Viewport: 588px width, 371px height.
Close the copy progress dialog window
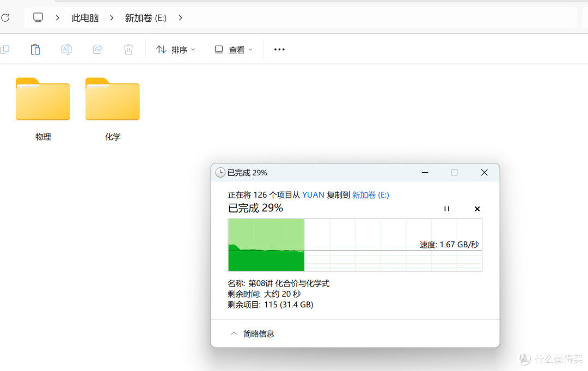coord(484,173)
